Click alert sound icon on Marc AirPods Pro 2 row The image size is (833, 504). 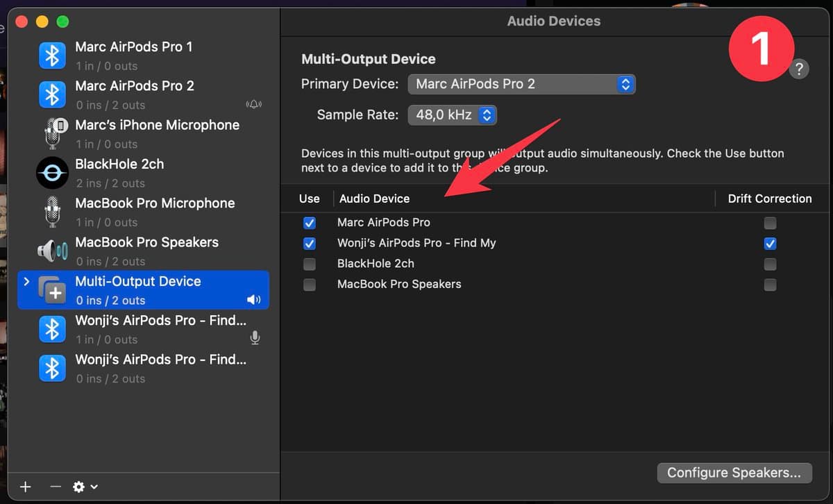coord(254,105)
